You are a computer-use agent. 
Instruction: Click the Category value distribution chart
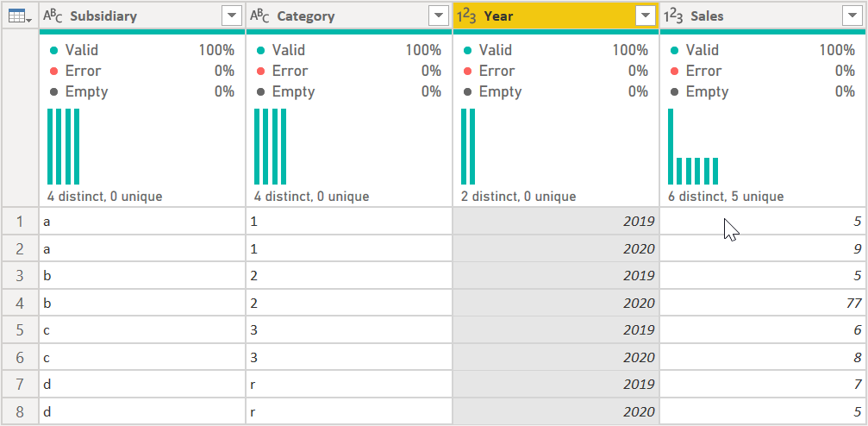click(x=270, y=147)
